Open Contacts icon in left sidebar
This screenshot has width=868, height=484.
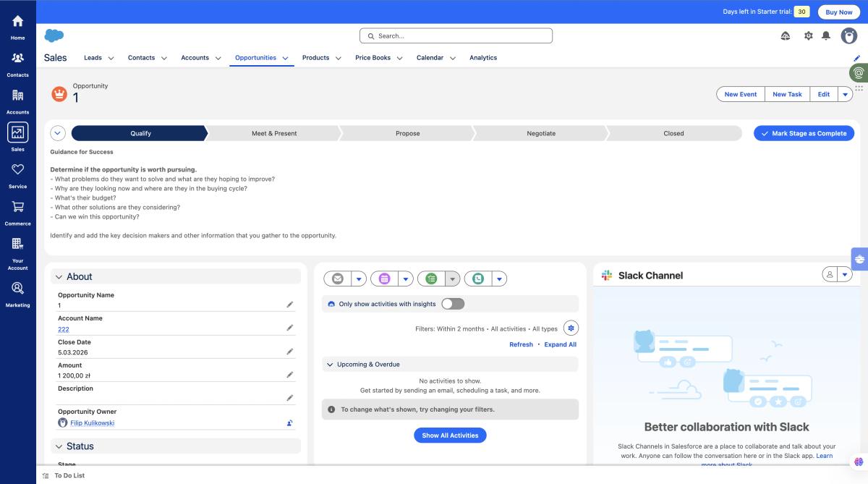coord(17,64)
